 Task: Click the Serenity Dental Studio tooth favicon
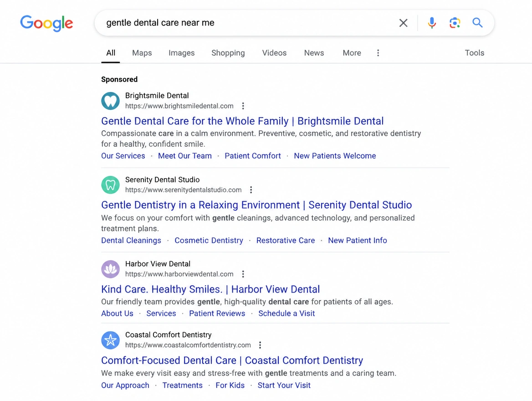click(x=110, y=185)
